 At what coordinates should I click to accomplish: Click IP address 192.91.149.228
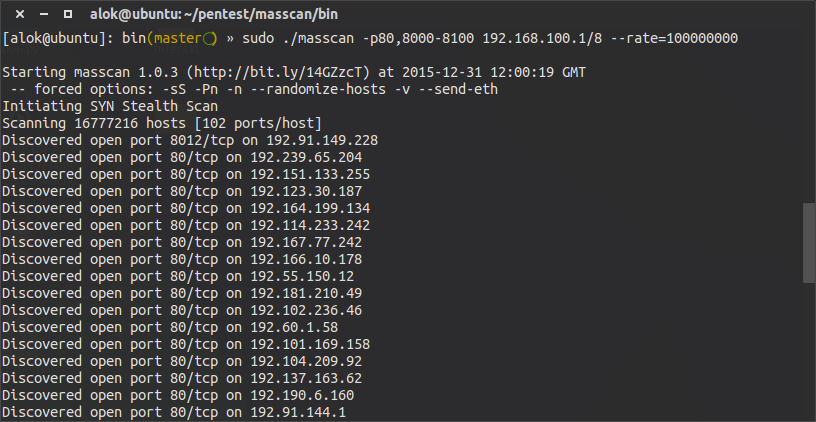point(322,140)
